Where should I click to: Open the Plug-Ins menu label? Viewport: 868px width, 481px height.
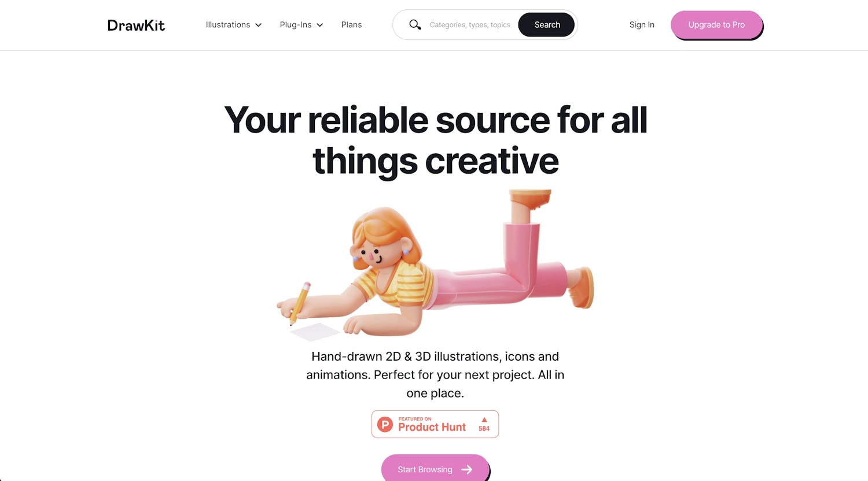pyautogui.click(x=296, y=25)
